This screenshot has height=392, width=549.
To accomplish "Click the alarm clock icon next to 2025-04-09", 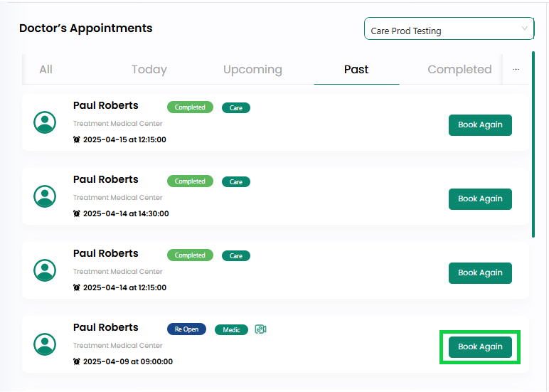I will tap(77, 361).
